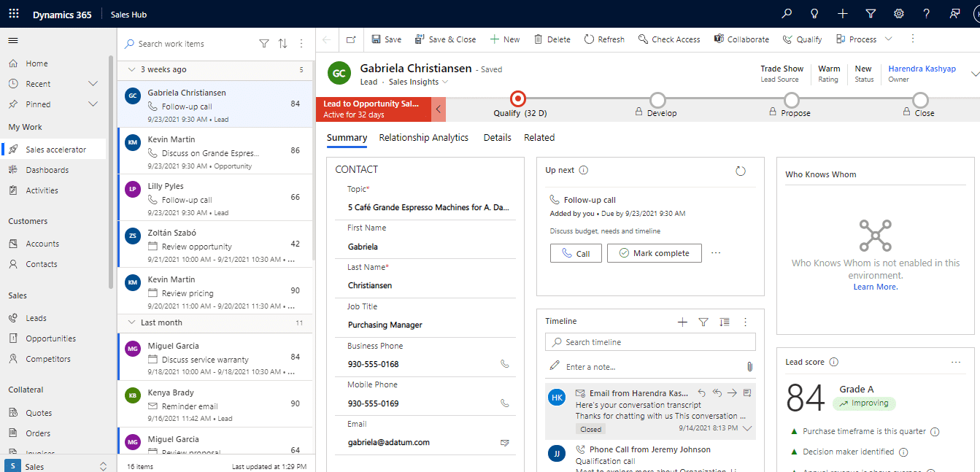Select the Develop stage on process bar

pos(657,99)
